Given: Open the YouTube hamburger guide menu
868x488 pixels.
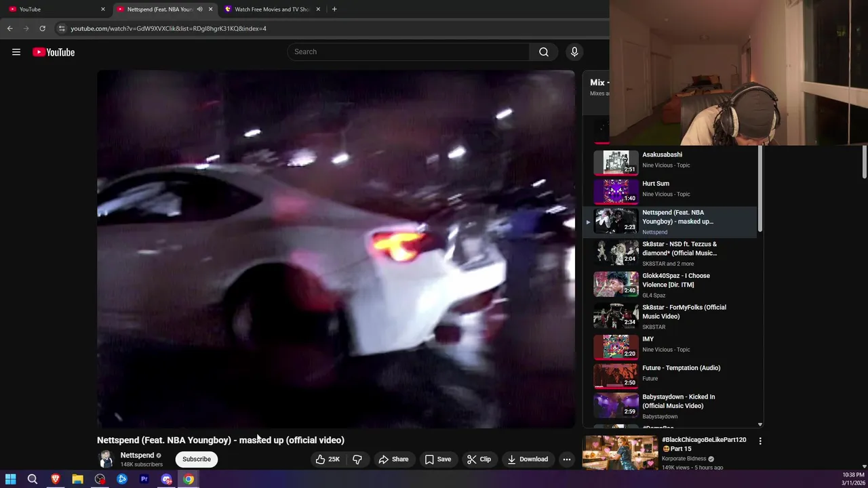Looking at the screenshot, I should click(x=16, y=52).
